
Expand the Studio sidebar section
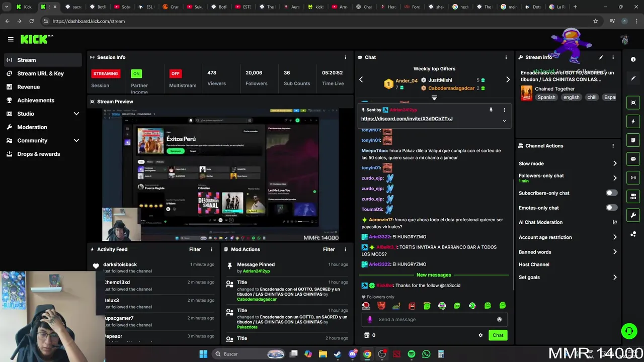coord(76,114)
